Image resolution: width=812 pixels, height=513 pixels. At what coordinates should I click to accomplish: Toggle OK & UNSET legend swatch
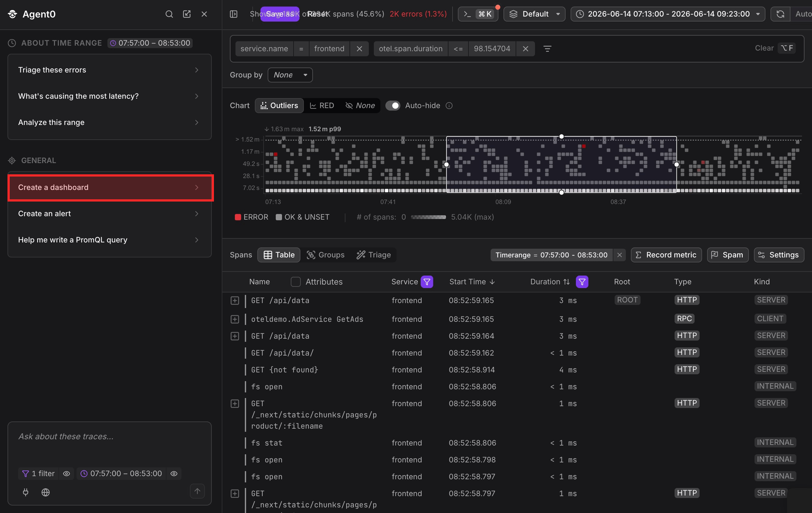pos(279,217)
